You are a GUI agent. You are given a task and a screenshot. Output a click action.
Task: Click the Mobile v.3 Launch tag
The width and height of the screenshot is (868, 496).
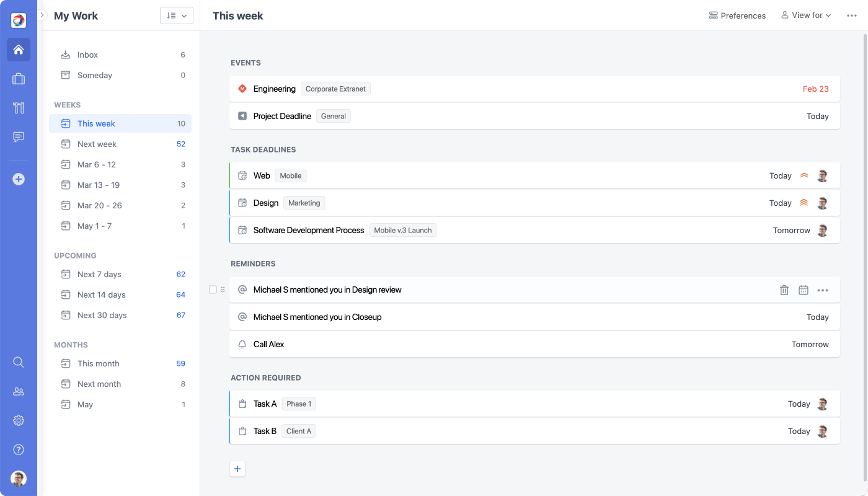pos(403,230)
